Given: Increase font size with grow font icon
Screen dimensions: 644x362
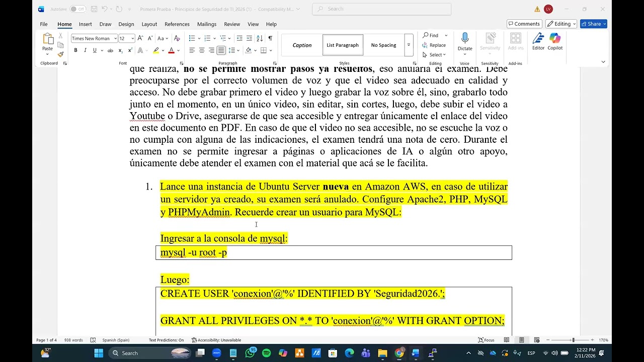Looking at the screenshot, I should 140,38.
